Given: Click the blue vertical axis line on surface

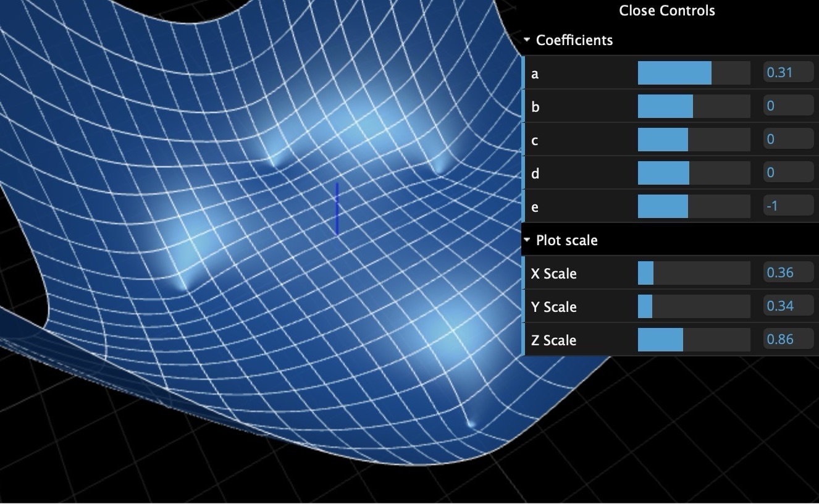Looking at the screenshot, I should tap(337, 209).
